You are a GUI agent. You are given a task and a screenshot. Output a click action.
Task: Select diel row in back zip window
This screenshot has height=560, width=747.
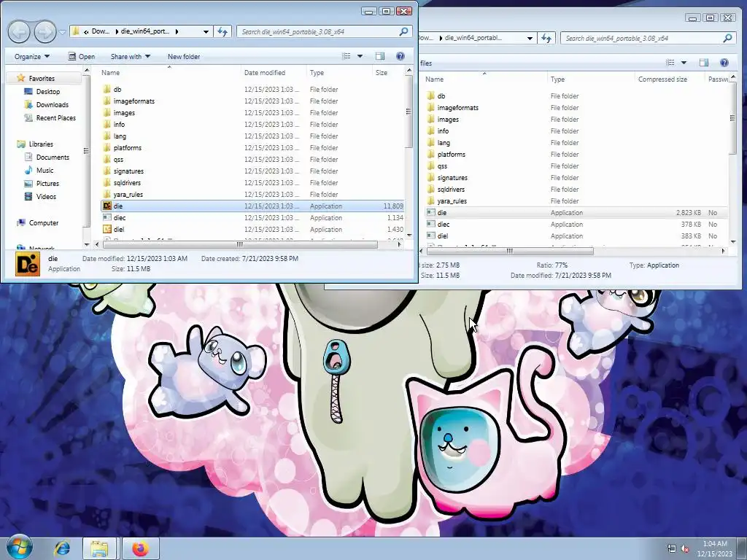point(576,236)
